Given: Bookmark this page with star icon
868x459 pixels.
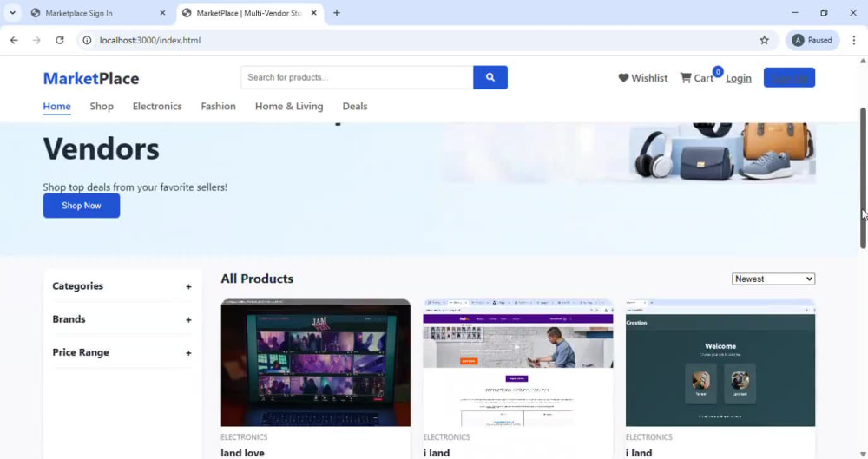Looking at the screenshot, I should 765,40.
